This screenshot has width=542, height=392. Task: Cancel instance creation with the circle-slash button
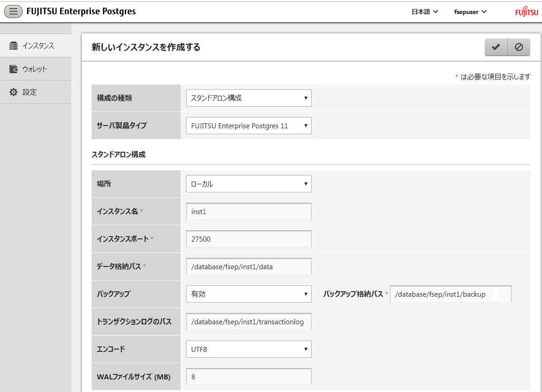coord(519,47)
